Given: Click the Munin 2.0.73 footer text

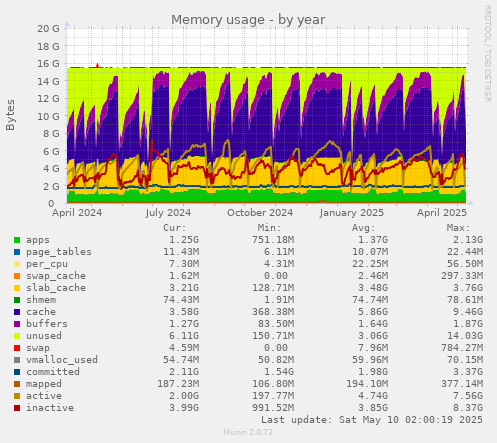Looking at the screenshot, I should 248,432.
